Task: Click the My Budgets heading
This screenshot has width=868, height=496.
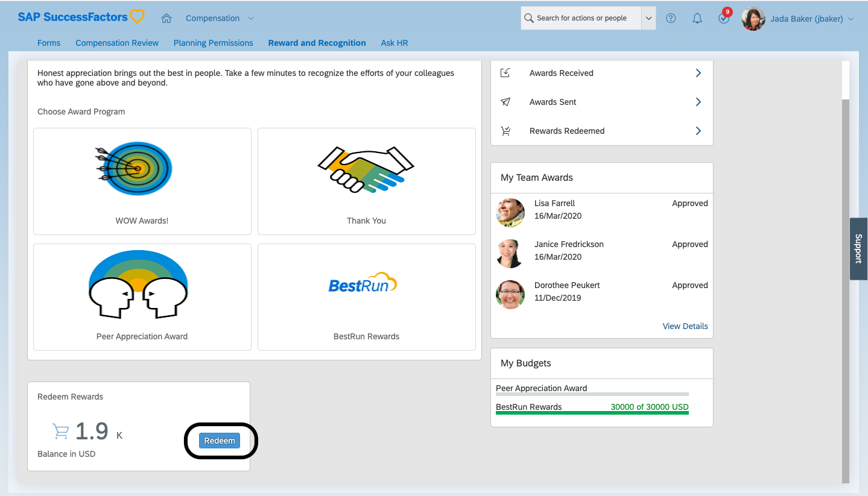Action: 526,363
